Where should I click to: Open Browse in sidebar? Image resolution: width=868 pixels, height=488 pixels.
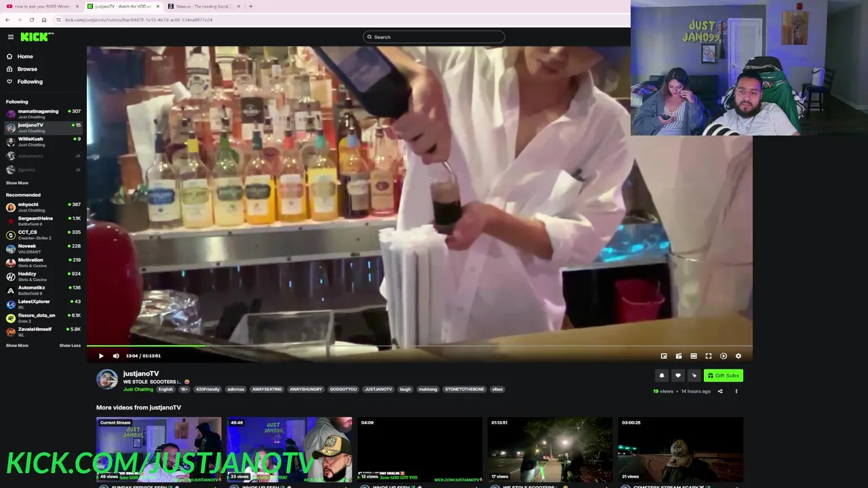tap(27, 69)
